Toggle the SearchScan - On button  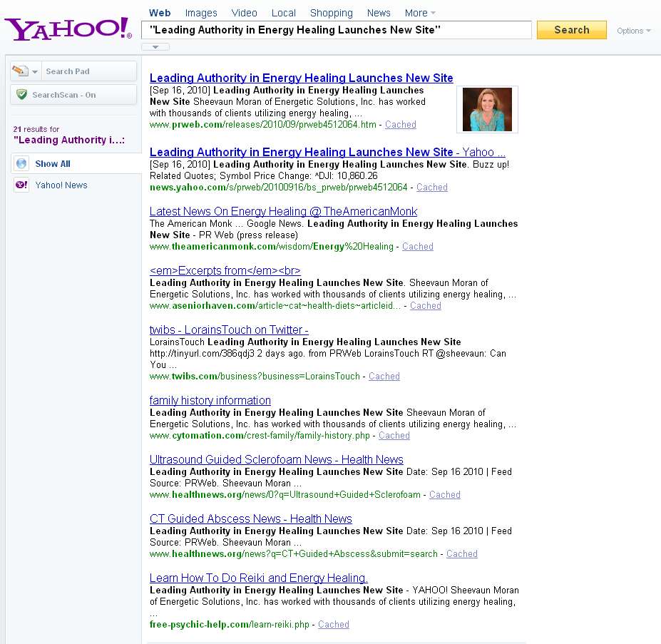[x=73, y=94]
